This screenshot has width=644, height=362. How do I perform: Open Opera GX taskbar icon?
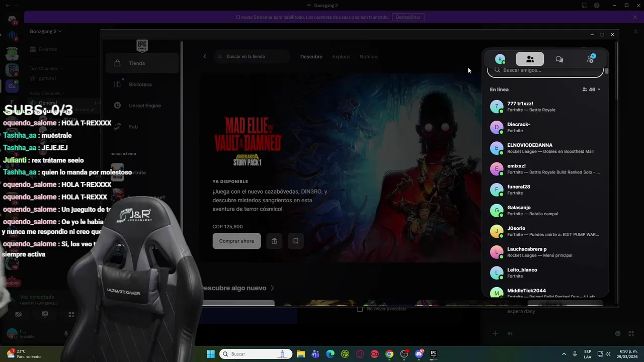360,354
